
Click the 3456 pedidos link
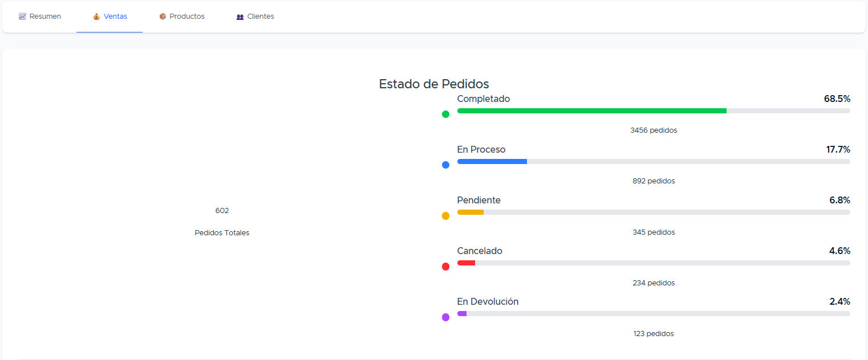tap(654, 130)
